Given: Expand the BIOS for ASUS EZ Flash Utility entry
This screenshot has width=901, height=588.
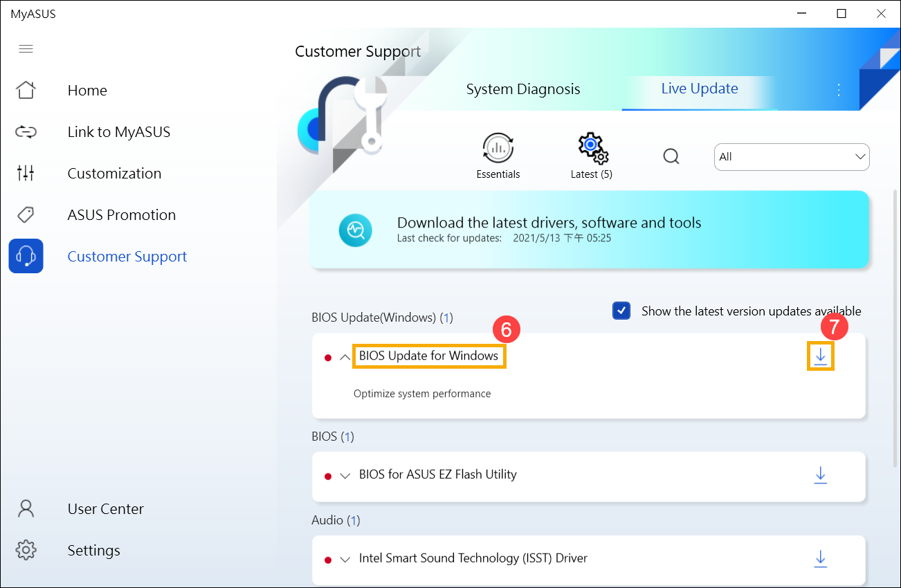Looking at the screenshot, I should [345, 476].
